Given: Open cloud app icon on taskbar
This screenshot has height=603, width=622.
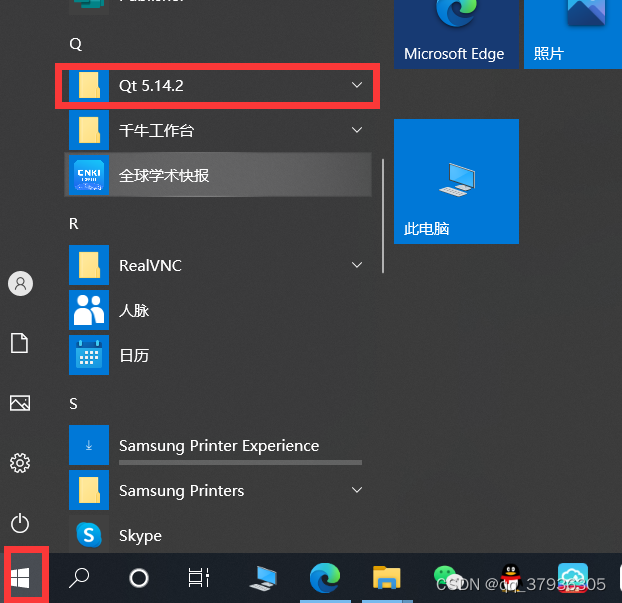Looking at the screenshot, I should click(573, 578).
